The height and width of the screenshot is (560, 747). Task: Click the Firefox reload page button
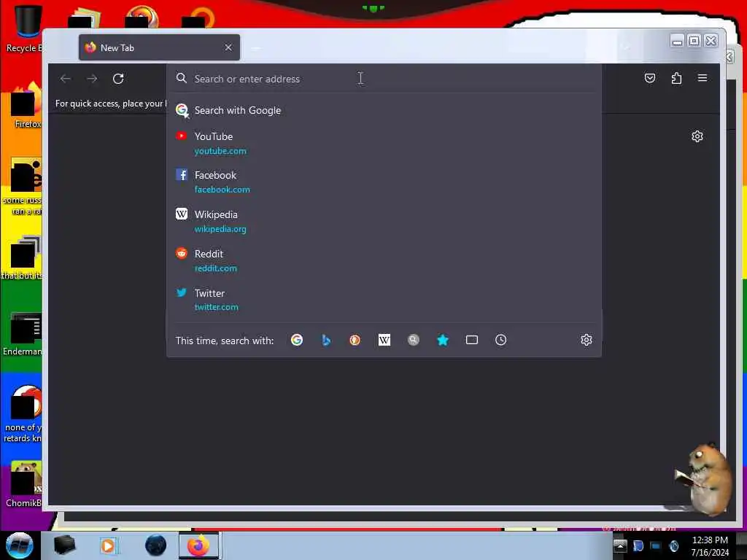coord(118,79)
